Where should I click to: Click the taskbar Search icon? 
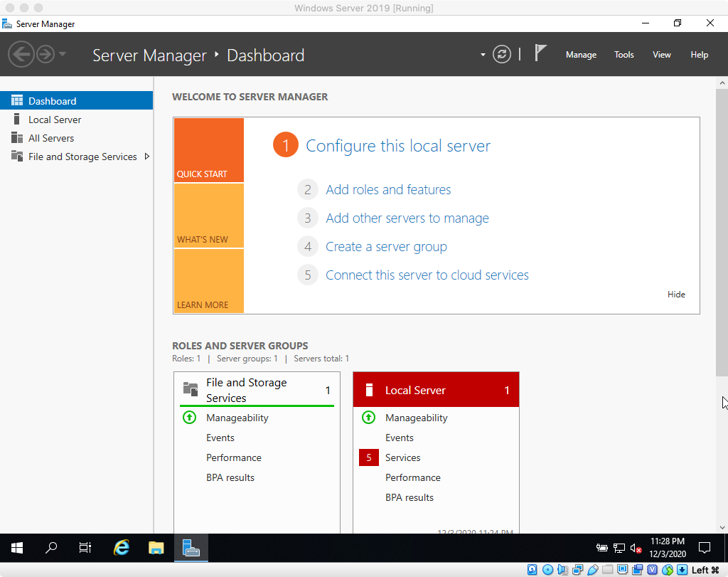51,548
